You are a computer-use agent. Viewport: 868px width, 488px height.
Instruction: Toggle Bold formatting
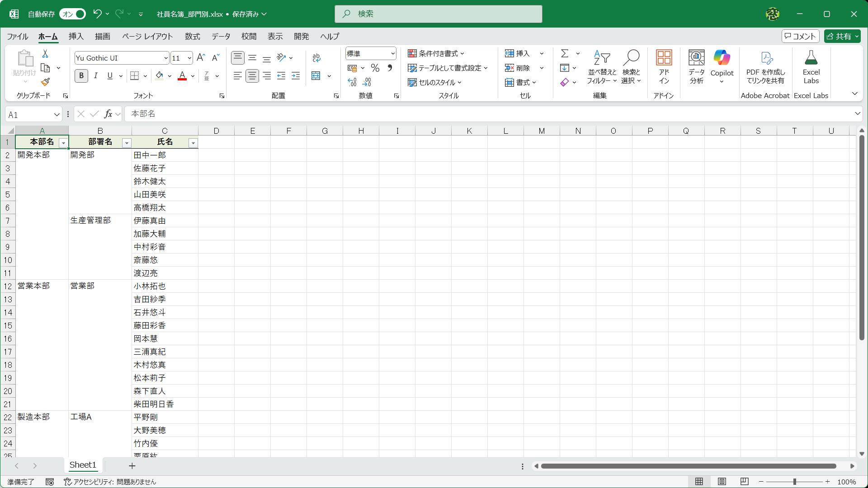81,76
